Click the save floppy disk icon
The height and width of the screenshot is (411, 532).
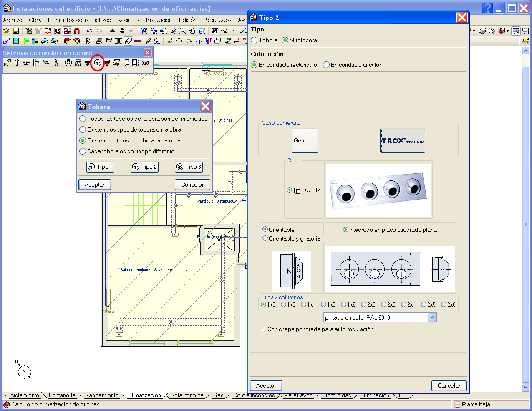pos(16,31)
